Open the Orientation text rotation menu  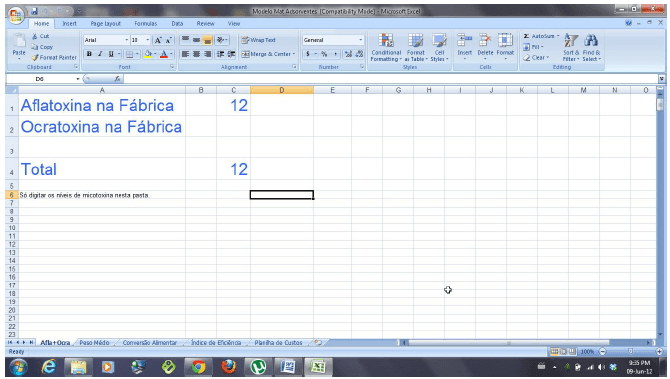pos(222,40)
